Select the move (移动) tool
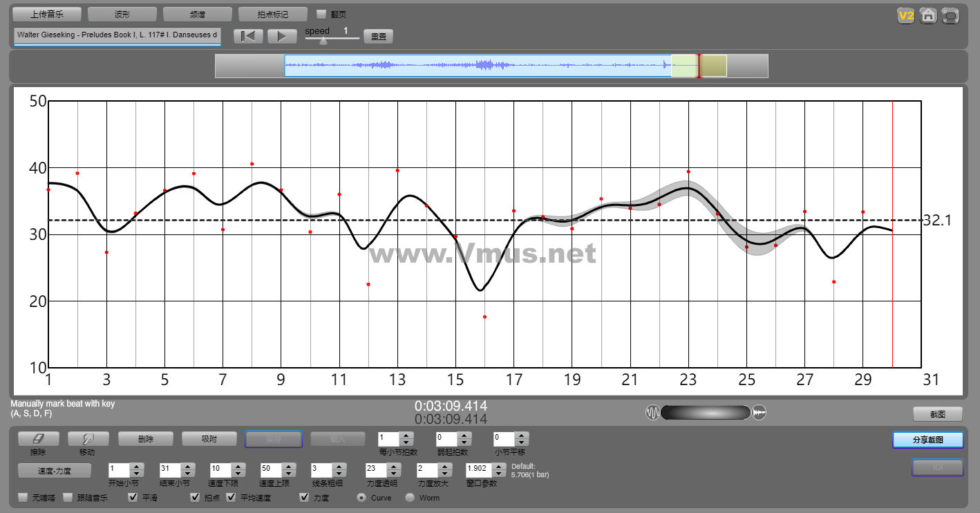 point(88,439)
